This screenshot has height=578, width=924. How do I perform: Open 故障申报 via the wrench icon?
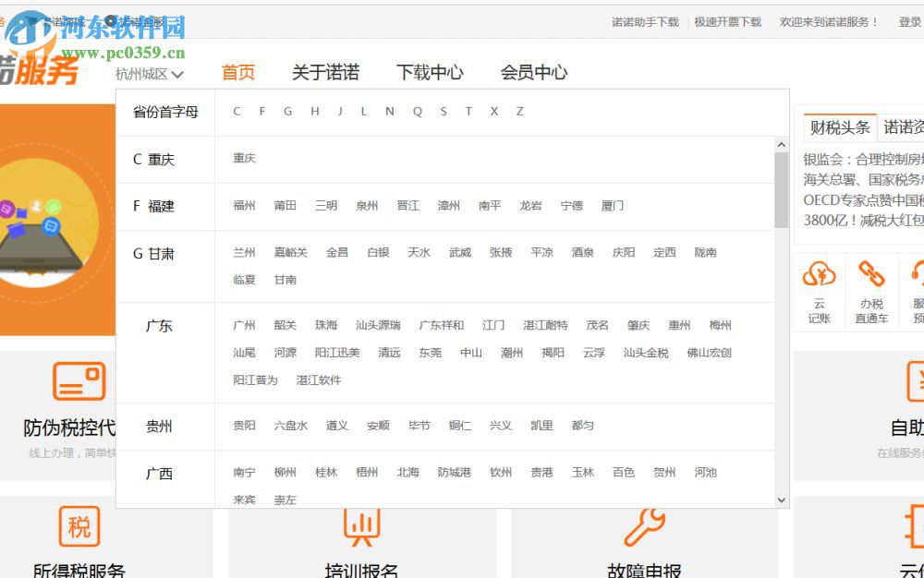tap(644, 525)
